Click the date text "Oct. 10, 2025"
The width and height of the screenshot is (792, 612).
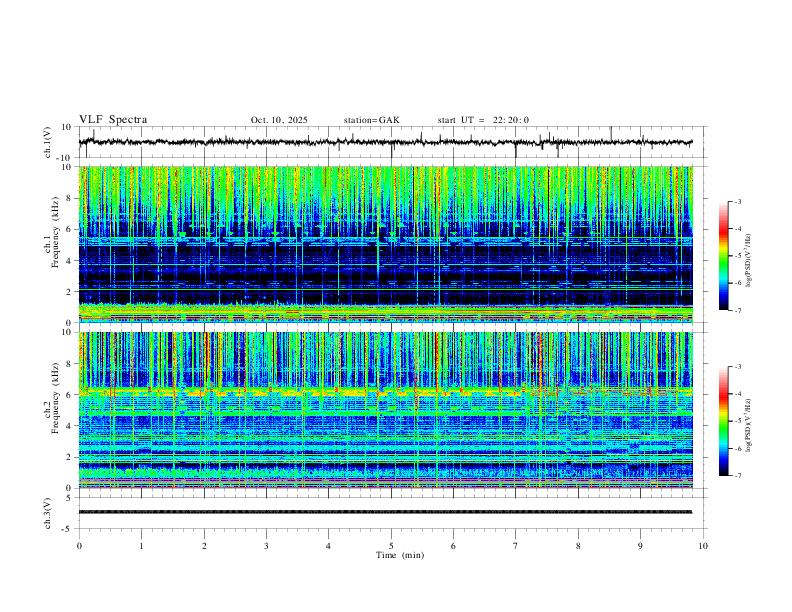(279, 120)
